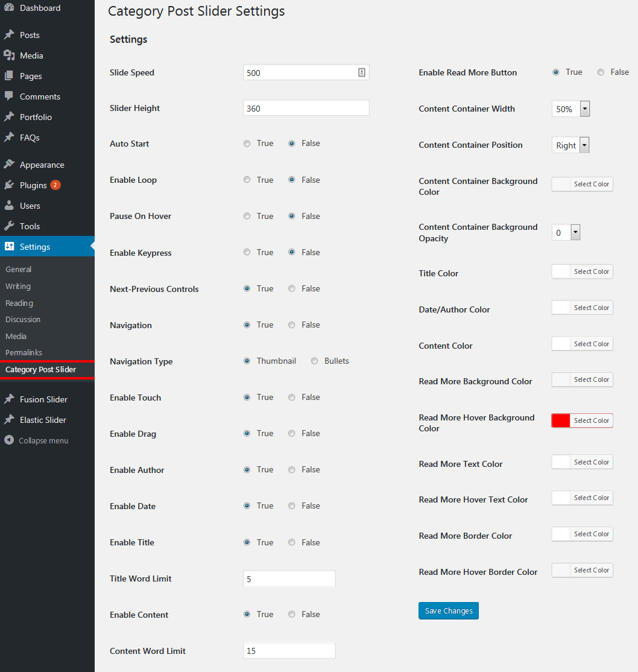Click the Plugins update count badge

coord(55,185)
